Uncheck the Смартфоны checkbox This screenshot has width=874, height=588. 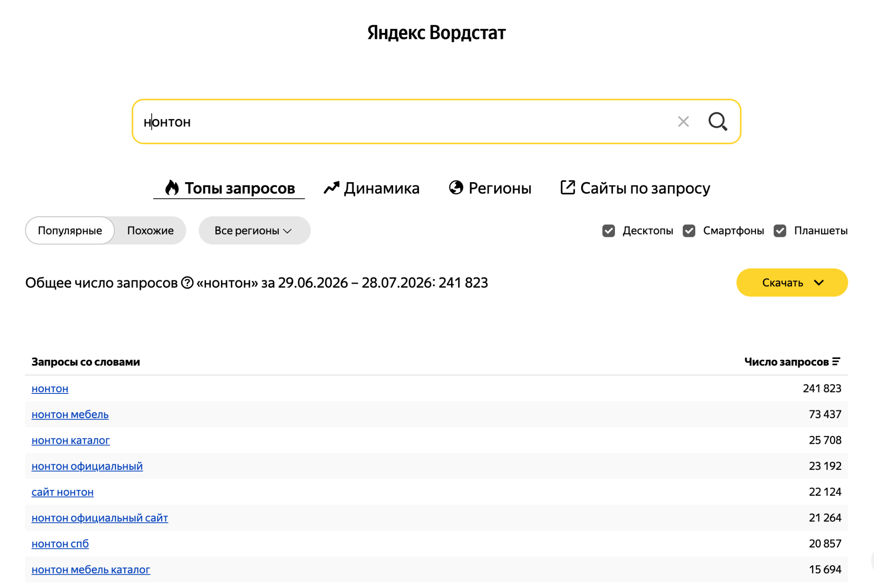689,231
